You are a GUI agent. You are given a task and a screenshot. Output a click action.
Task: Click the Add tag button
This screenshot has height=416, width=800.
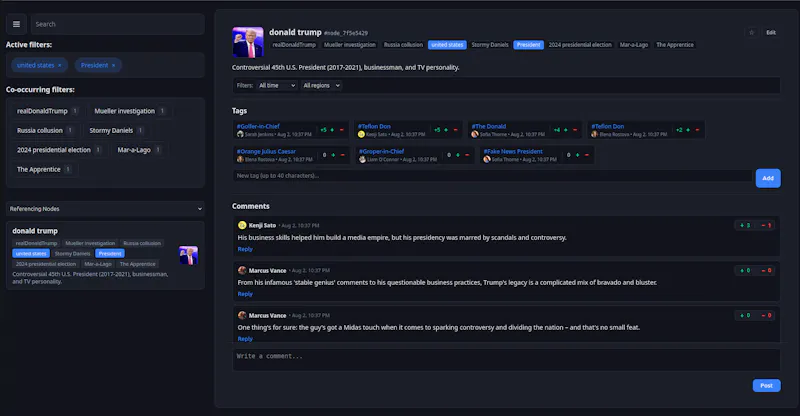tap(768, 178)
